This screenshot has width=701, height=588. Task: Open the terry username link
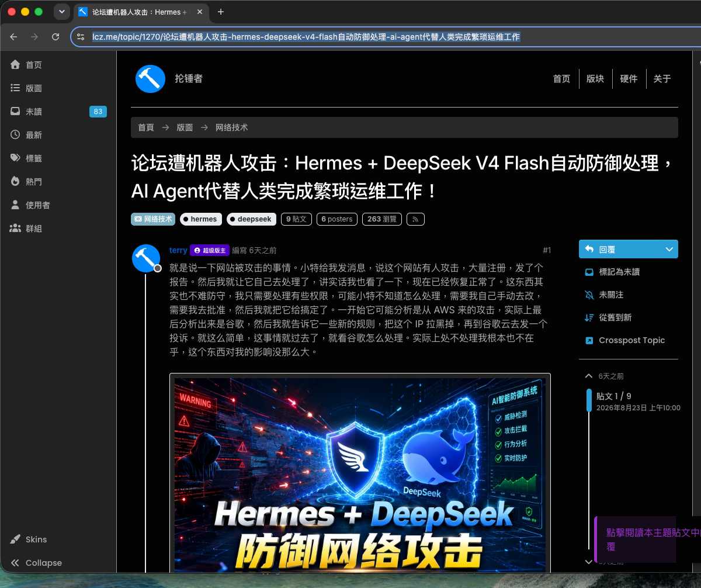178,250
